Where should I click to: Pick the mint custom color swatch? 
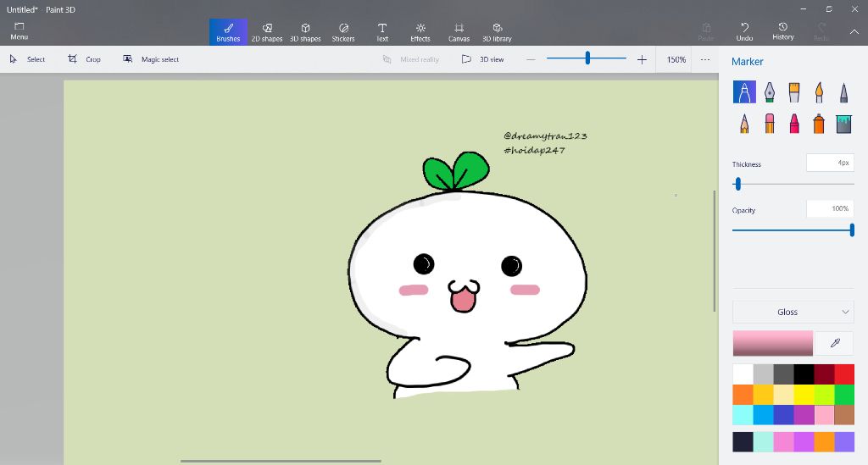[x=764, y=442]
